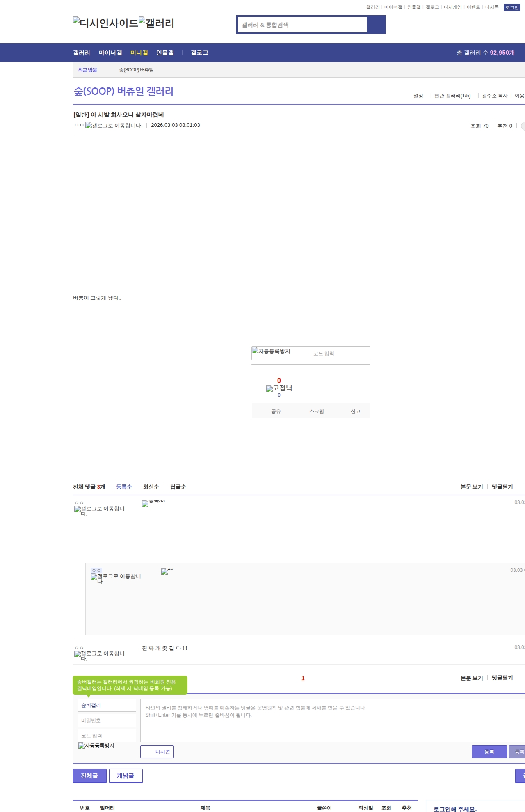Click the 갤러리 image beside the site logo
Screen dimensions: 525x812
pos(156,23)
